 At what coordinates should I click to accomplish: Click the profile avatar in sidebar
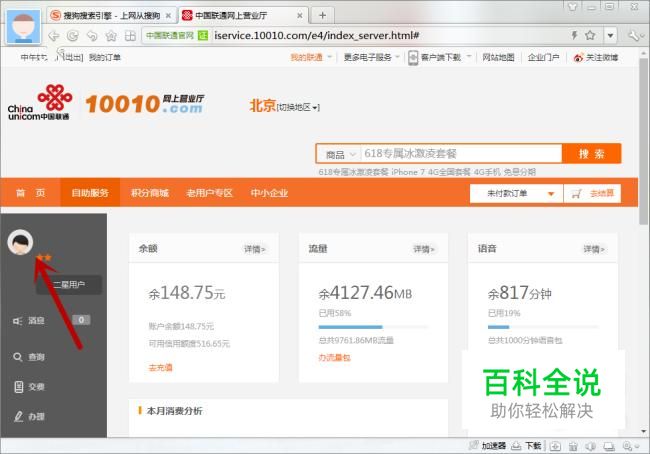tap(20, 242)
